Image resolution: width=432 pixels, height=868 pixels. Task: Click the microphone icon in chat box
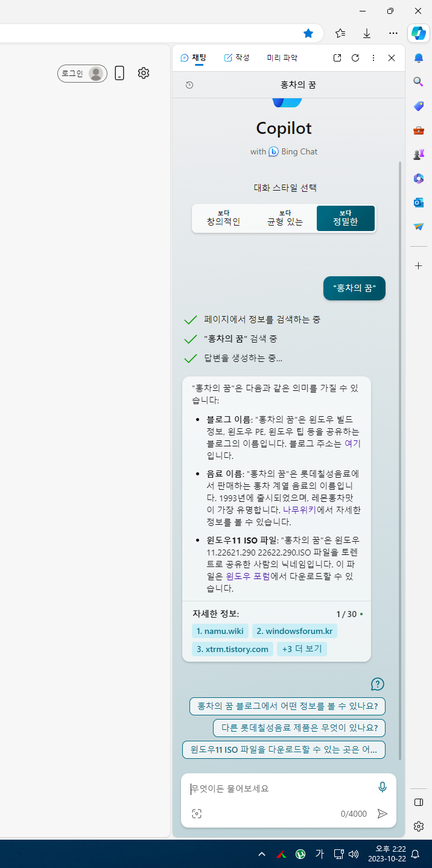(382, 787)
